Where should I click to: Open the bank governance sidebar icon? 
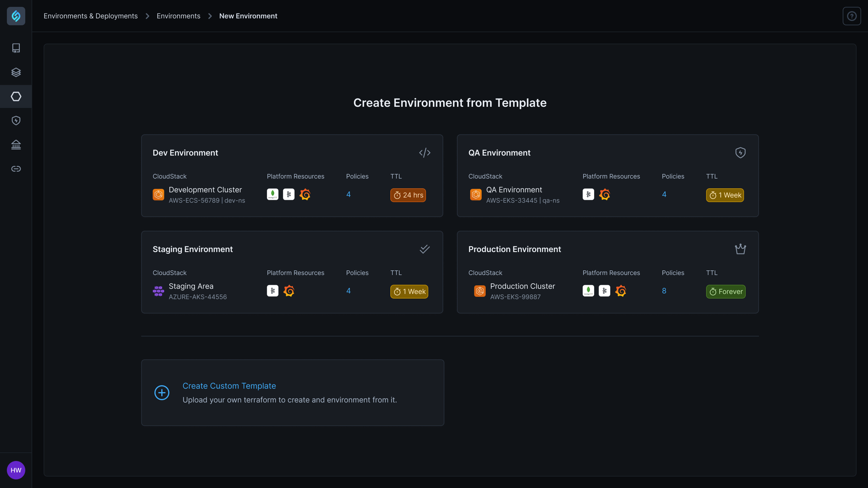pyautogui.click(x=16, y=145)
